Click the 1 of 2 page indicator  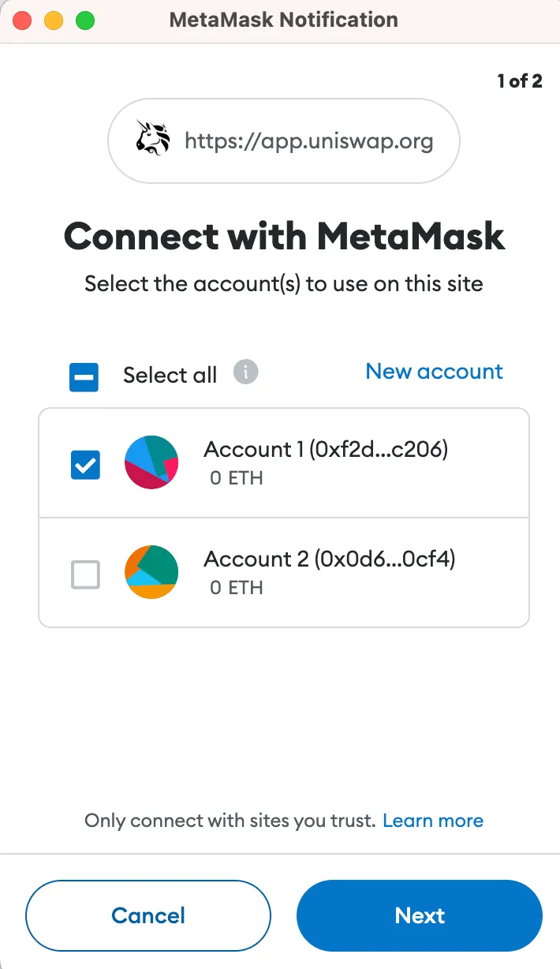coord(519,80)
